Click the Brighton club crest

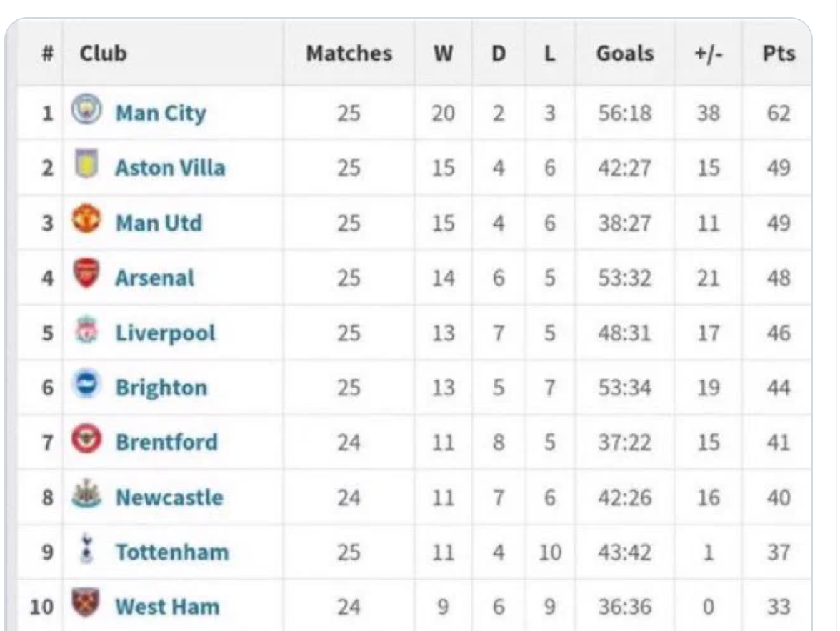pyautogui.click(x=86, y=386)
